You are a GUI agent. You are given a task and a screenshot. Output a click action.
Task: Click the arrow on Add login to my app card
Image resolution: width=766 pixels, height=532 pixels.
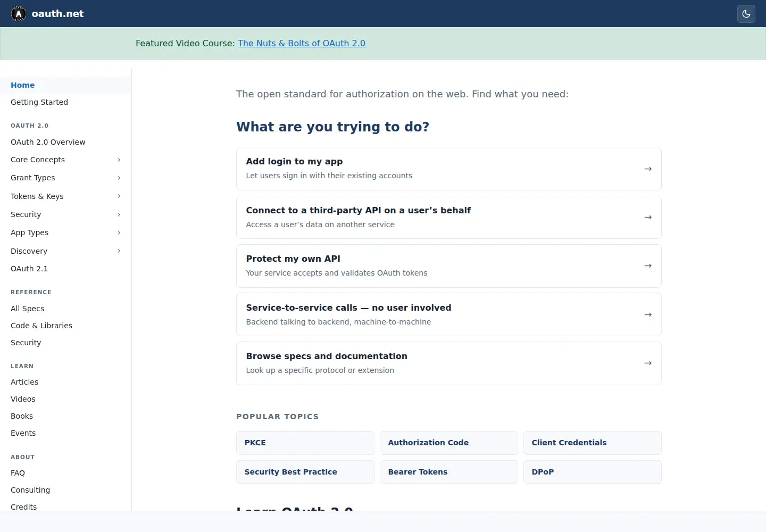648,169
